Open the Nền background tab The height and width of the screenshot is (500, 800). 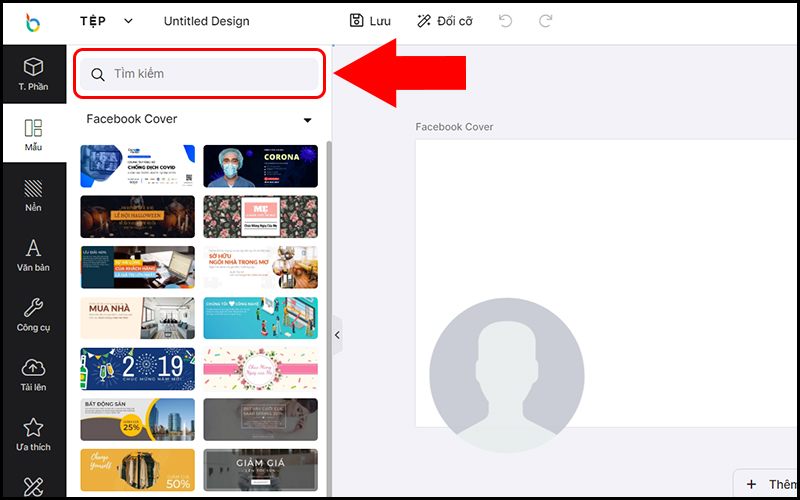click(x=34, y=195)
